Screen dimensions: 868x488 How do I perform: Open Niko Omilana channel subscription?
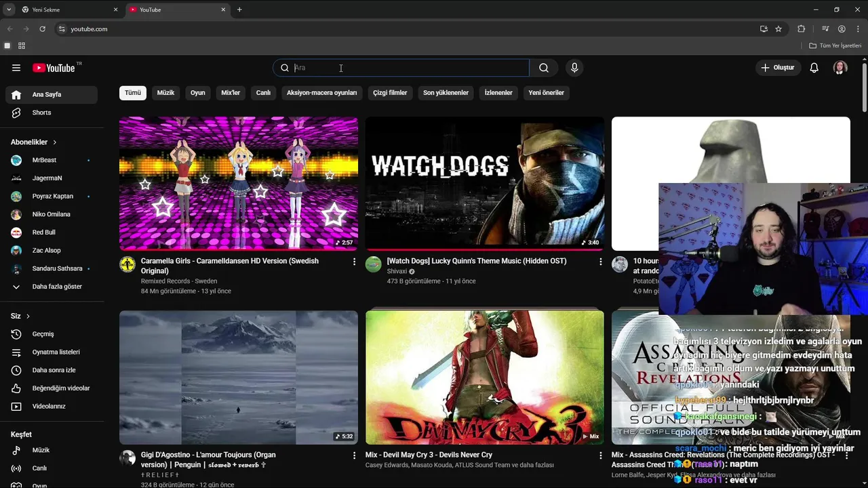pos(52,214)
